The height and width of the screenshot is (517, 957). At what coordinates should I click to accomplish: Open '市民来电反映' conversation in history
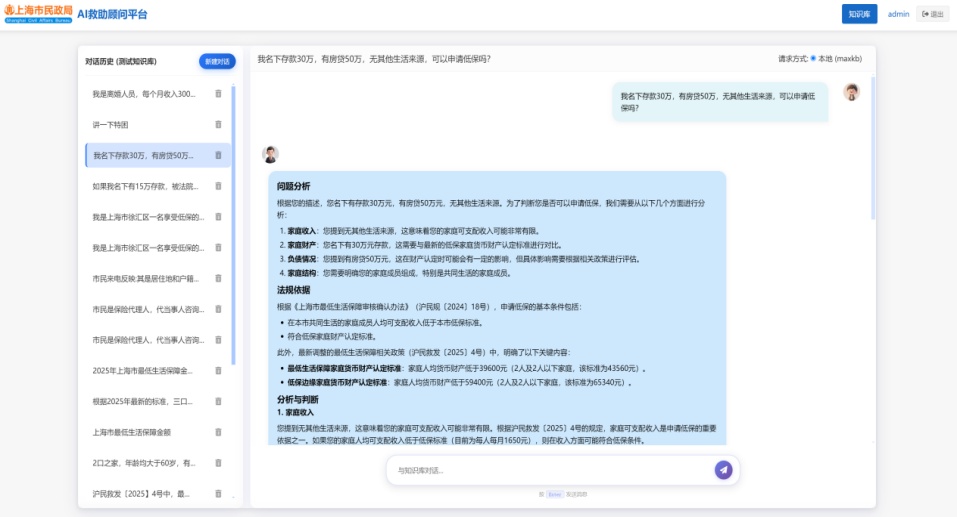[145, 278]
